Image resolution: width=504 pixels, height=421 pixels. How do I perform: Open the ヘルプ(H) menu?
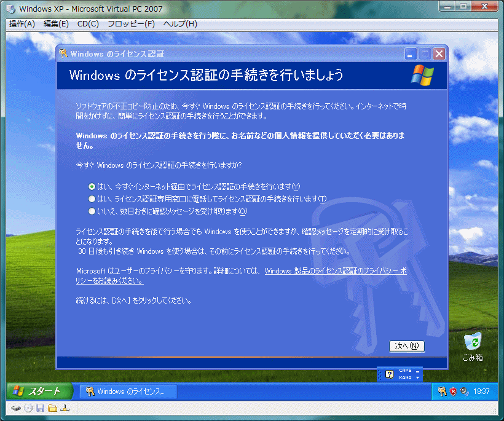(x=180, y=24)
